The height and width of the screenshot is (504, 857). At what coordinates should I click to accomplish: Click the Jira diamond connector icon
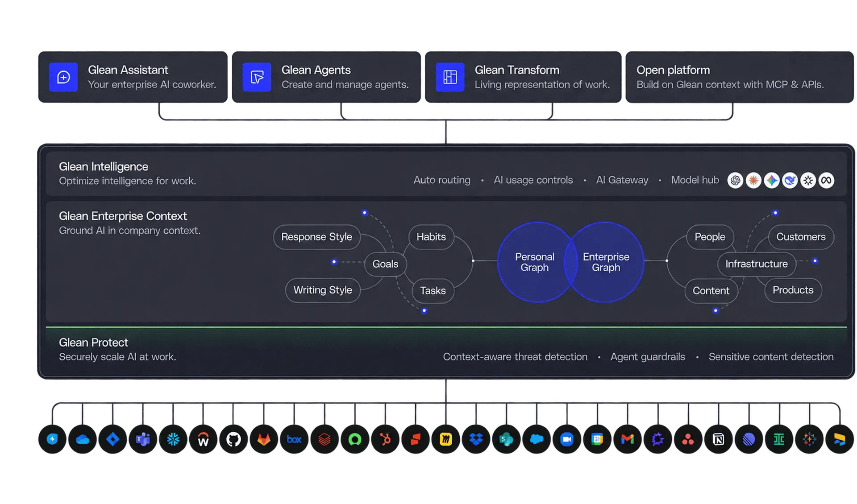click(x=113, y=439)
